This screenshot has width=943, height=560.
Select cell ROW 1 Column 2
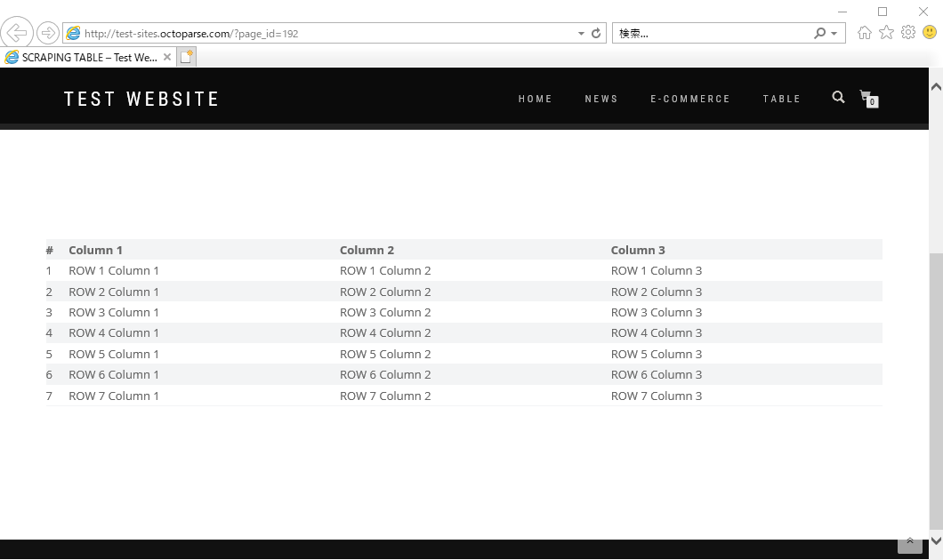pos(385,271)
